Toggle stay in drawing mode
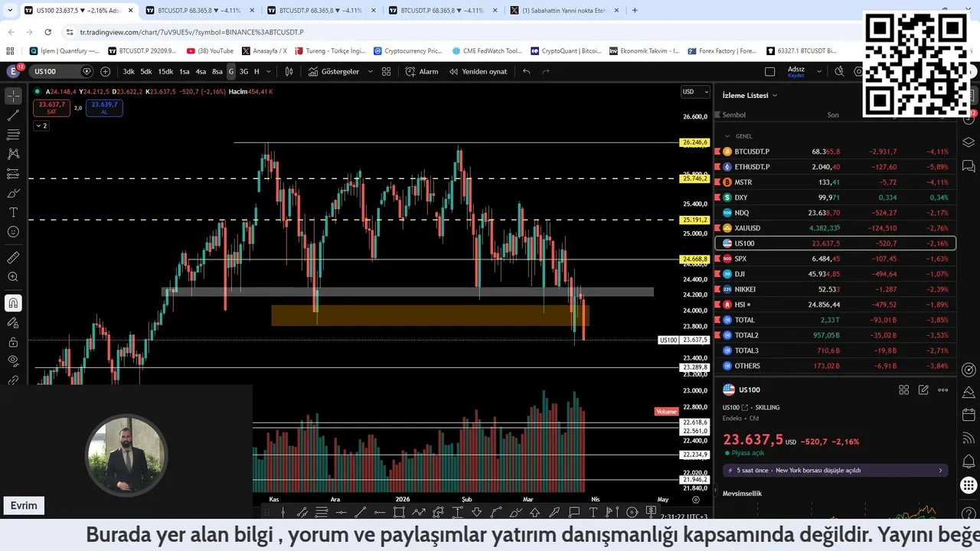This screenshot has width=980, height=551. coord(13,322)
